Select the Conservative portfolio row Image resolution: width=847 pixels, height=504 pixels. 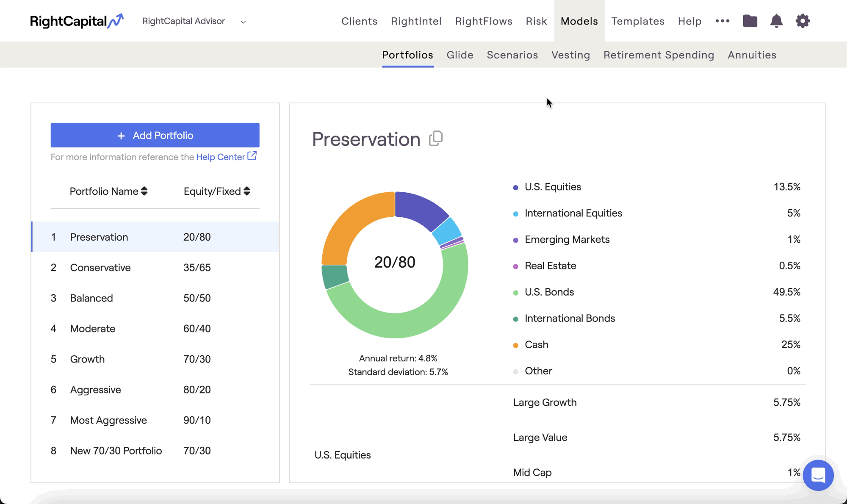click(155, 267)
